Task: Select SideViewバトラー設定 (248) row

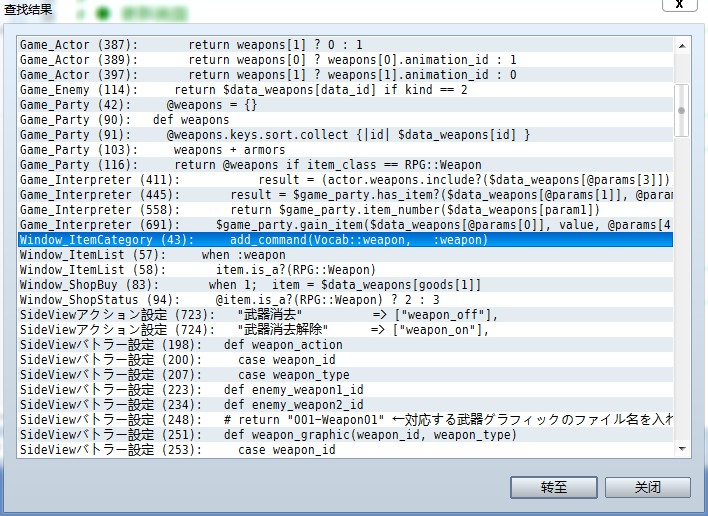Action: [345, 419]
